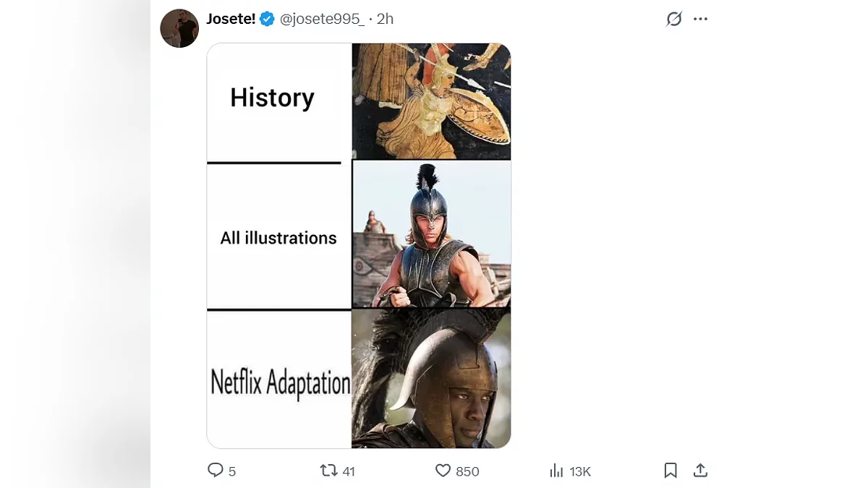868x488 pixels.
Task: Share the post via upload arrow icon
Action: 700,471
